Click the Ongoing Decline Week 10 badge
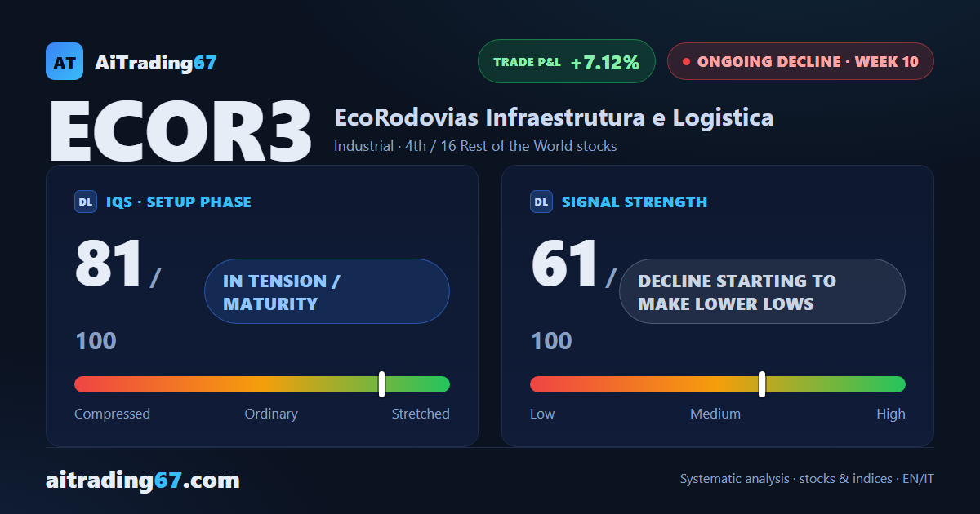This screenshot has width=980, height=514. (800, 61)
